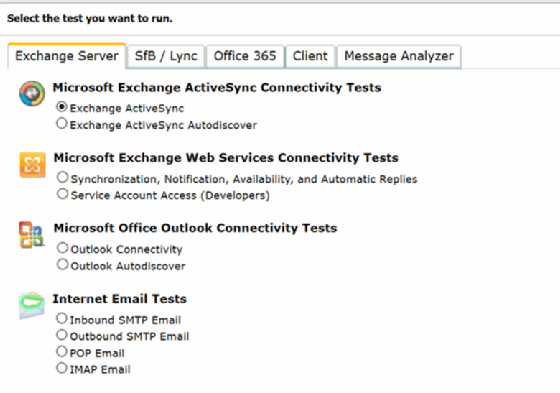Select the Outlook Autodiscover radio button
The height and width of the screenshot is (393, 560).
(x=62, y=264)
